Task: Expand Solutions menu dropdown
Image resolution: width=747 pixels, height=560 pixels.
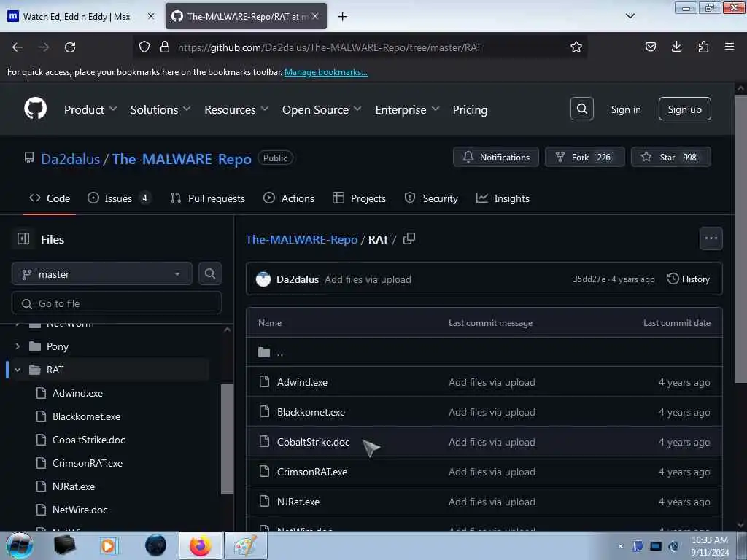Action: (160, 109)
